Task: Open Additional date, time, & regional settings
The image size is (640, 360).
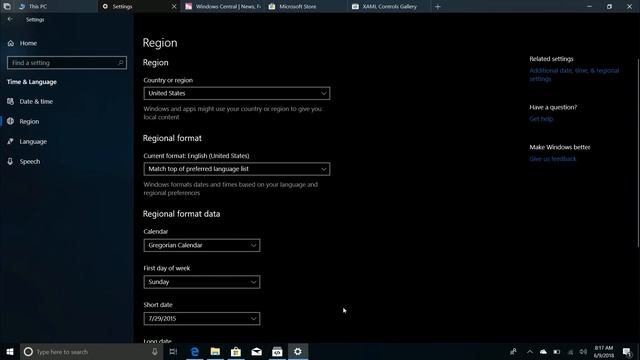Action: (574, 75)
